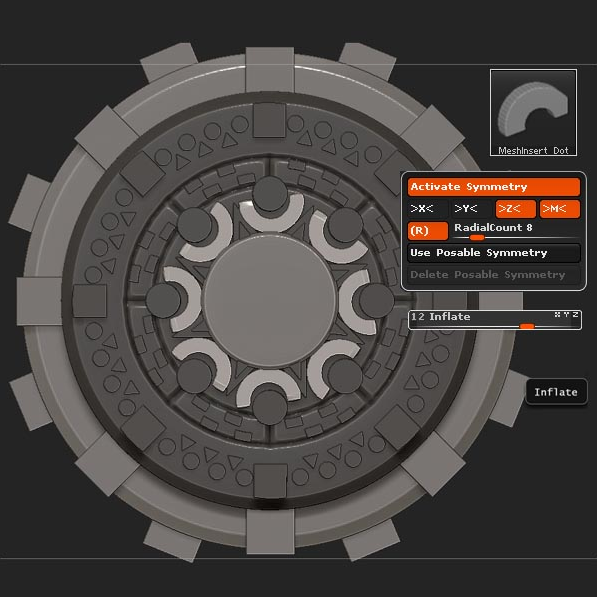Disable Z axis symmetry

516,209
